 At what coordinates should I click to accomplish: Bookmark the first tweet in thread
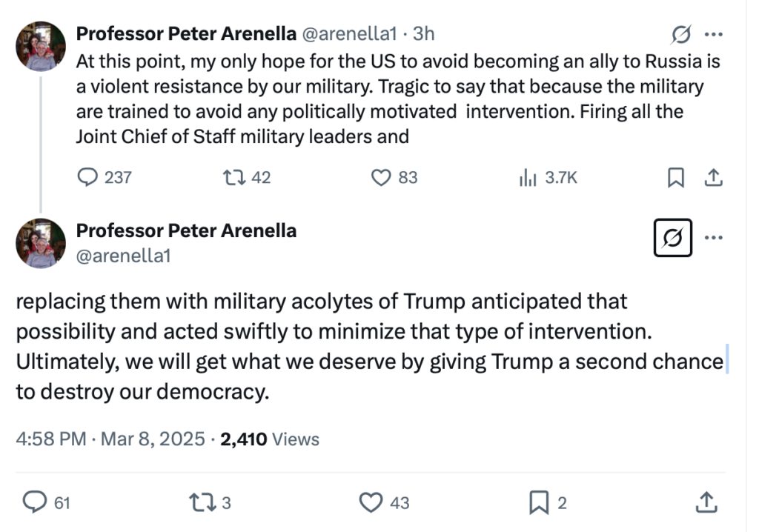tap(676, 178)
